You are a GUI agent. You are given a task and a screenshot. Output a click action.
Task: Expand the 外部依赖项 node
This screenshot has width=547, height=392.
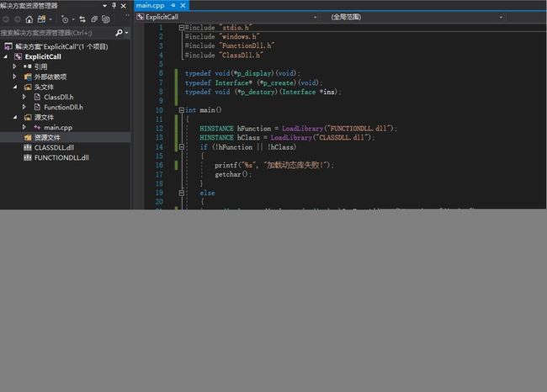coord(14,77)
